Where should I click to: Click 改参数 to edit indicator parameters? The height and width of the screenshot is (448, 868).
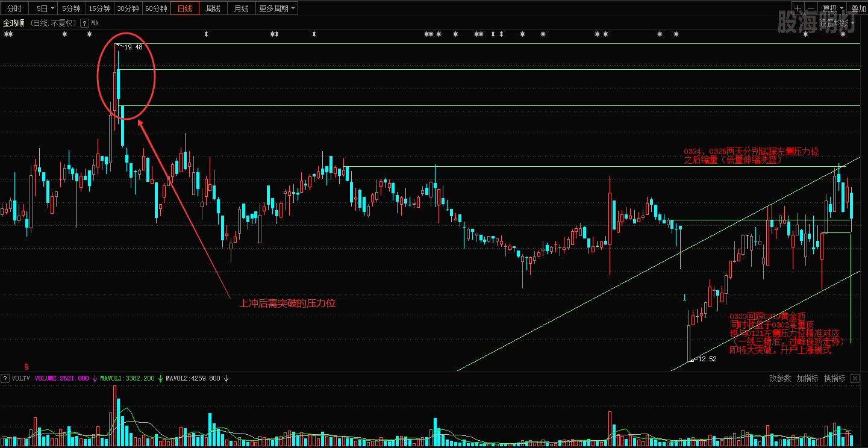(x=780, y=379)
